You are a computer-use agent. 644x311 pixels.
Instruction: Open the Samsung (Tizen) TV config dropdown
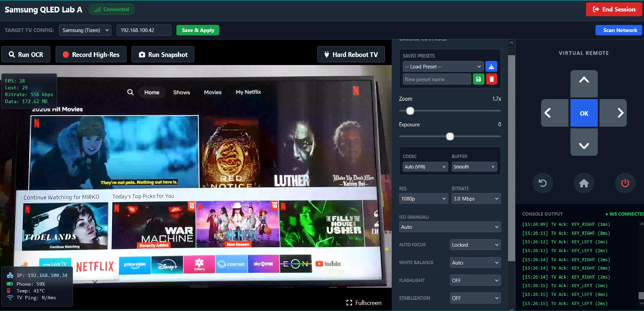tap(85, 30)
